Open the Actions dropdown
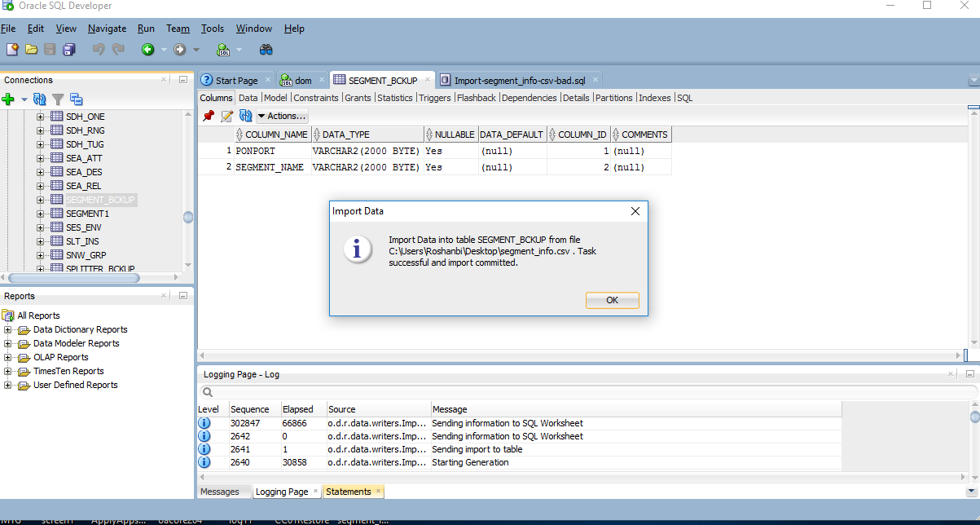980x525 pixels. pyautogui.click(x=282, y=116)
